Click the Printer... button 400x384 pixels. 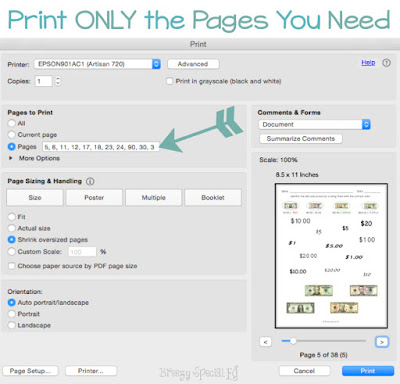tap(91, 371)
